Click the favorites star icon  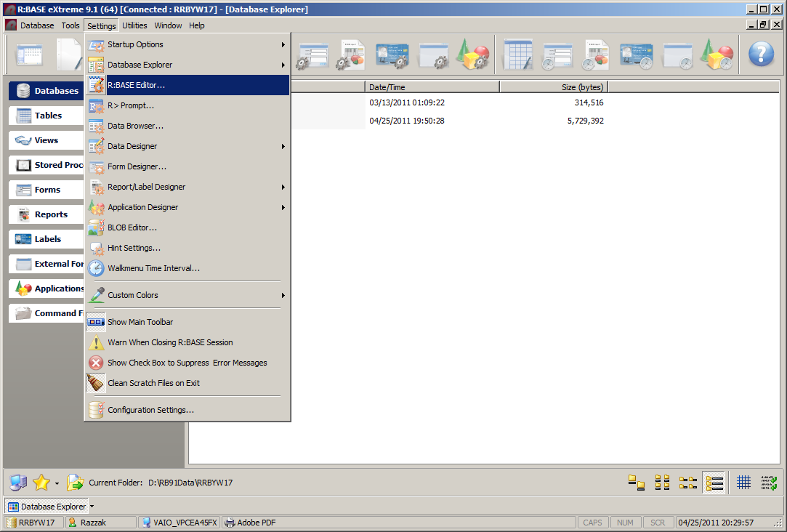(x=41, y=482)
